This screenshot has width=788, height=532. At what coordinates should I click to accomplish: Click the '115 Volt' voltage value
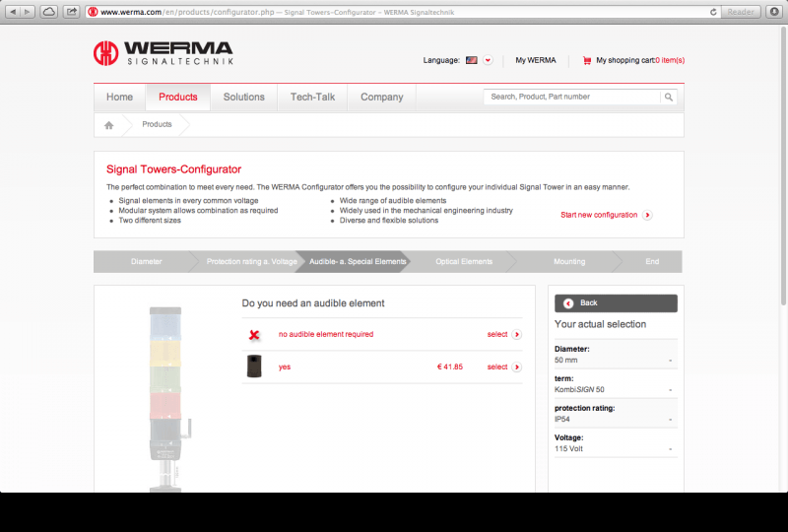pyautogui.click(x=568, y=448)
